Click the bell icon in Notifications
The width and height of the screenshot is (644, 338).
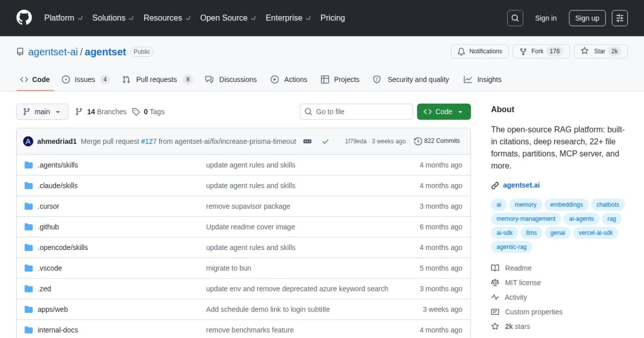tap(462, 52)
